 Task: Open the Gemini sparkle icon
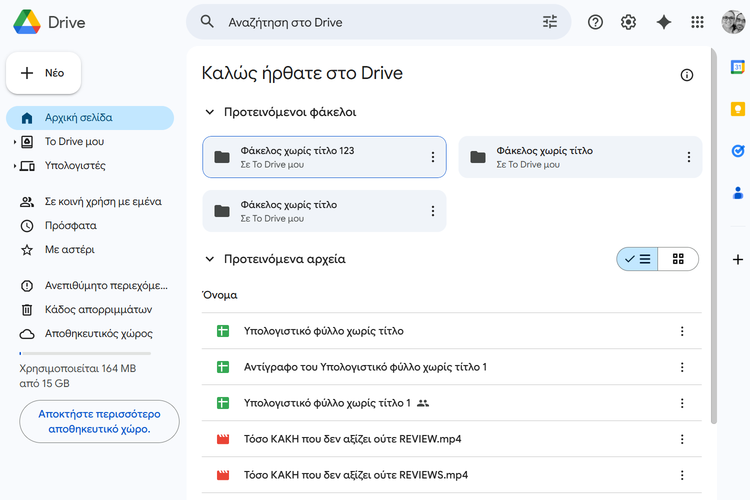pyautogui.click(x=663, y=22)
